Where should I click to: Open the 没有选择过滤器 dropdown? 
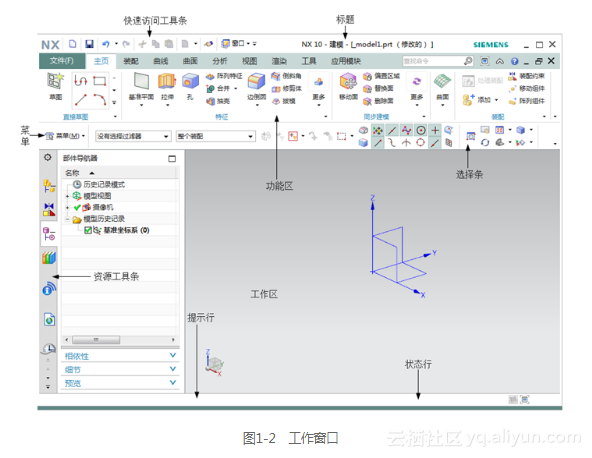133,136
